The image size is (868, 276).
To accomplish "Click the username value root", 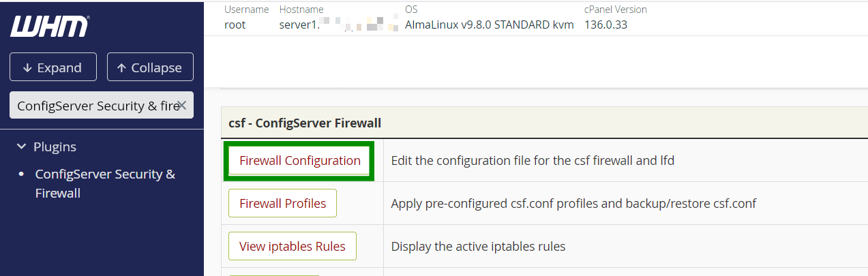I will [235, 25].
